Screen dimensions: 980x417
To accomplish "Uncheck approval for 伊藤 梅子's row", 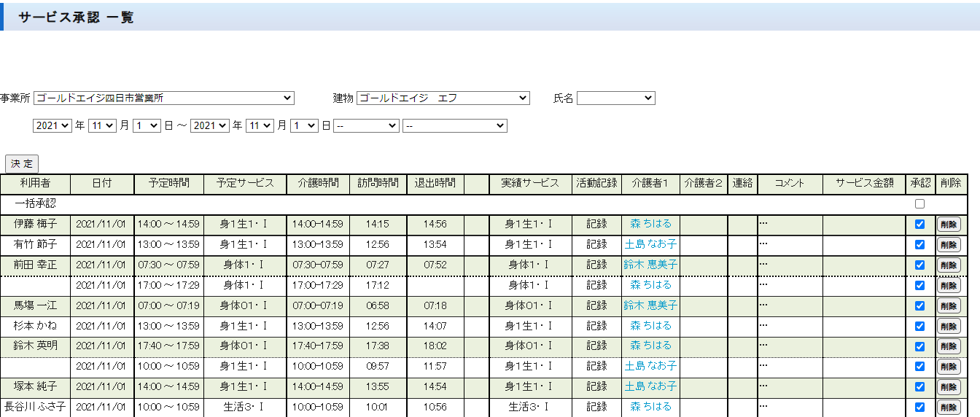I will point(919,225).
